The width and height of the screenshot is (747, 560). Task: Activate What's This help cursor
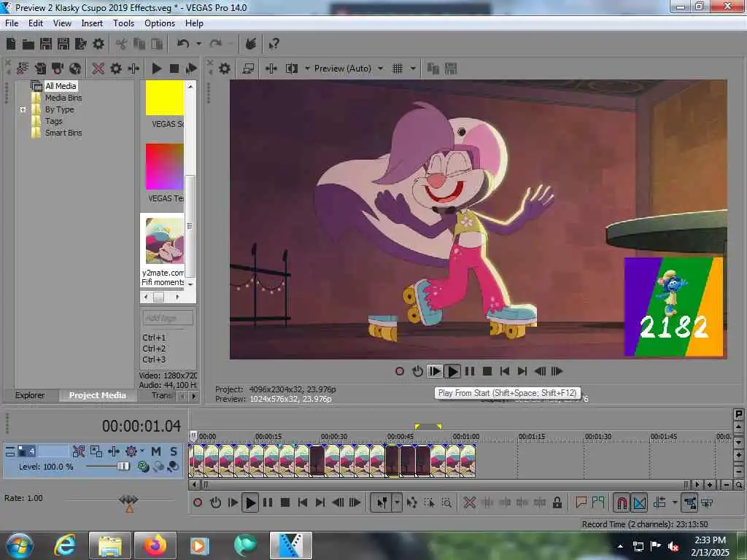[274, 44]
